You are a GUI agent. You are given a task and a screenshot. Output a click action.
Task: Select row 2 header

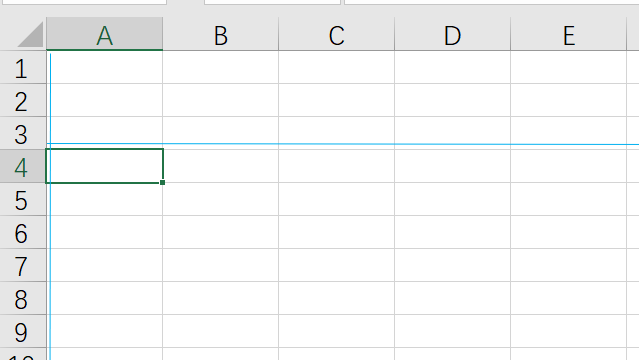(23, 101)
